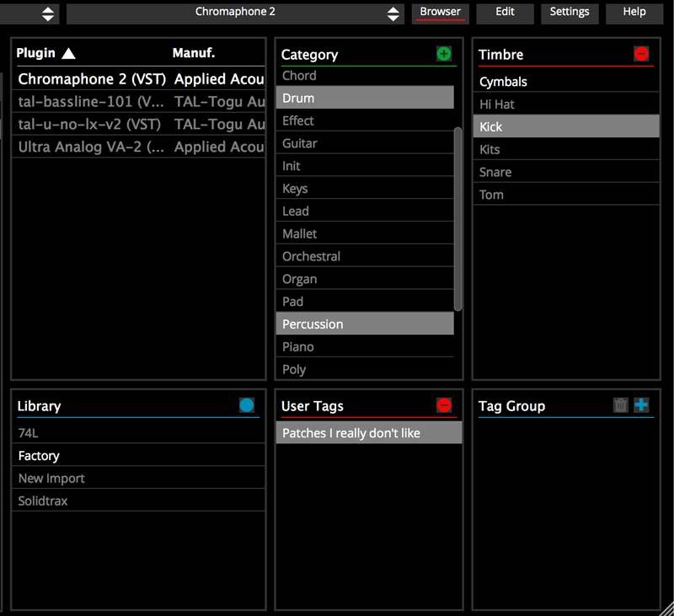Select the Chord category
Screen dimensions: 674x616
click(365, 76)
